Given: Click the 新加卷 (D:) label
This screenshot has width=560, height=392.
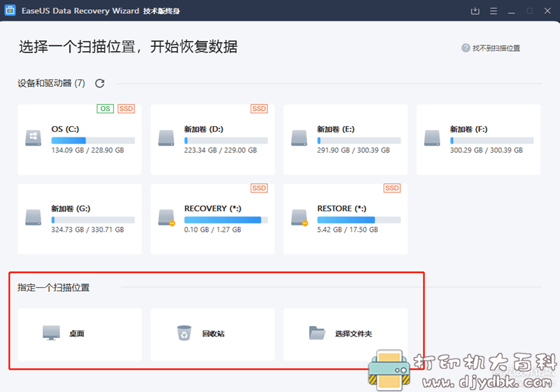Looking at the screenshot, I should [x=204, y=129].
